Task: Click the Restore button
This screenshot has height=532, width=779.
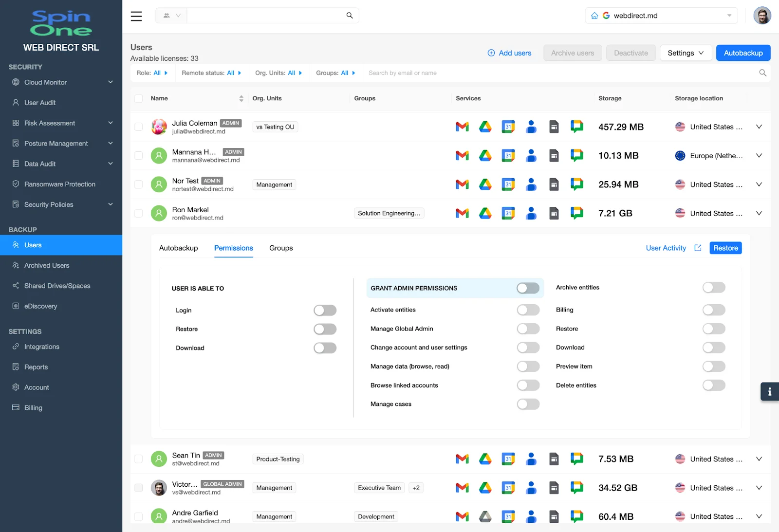Action: pos(725,248)
